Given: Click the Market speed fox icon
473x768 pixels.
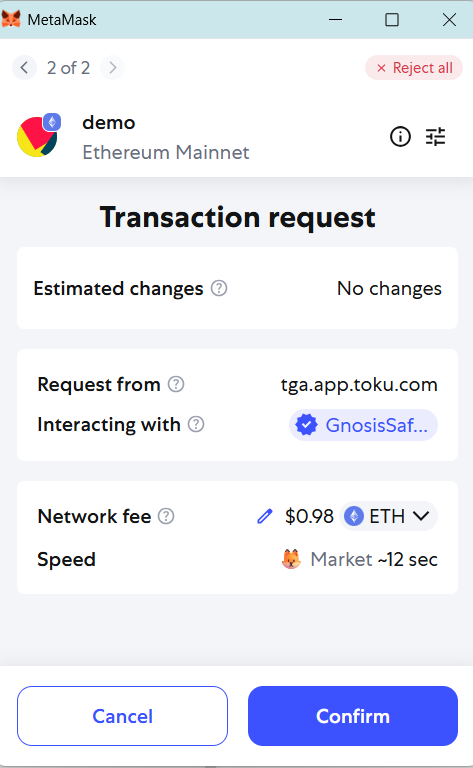Looking at the screenshot, I should (x=291, y=559).
